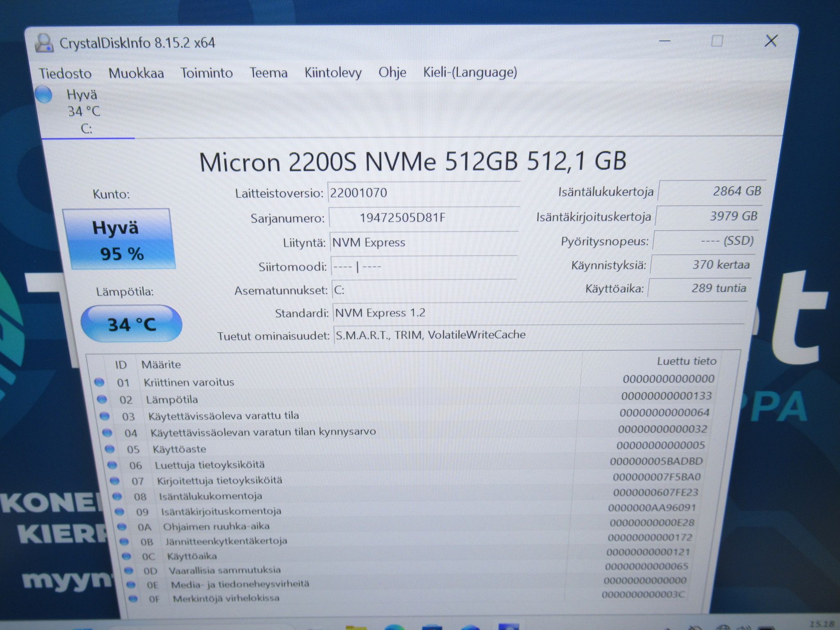Select the Kirjoitettuja tietoyksiköitä attribute name
This screenshot has width=840, height=630.
(x=219, y=480)
